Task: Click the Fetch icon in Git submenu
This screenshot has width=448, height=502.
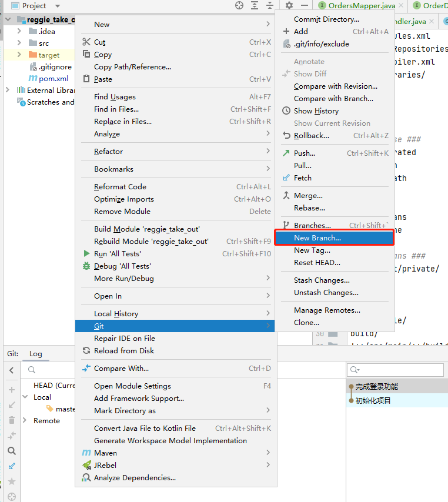Action: [x=286, y=178]
